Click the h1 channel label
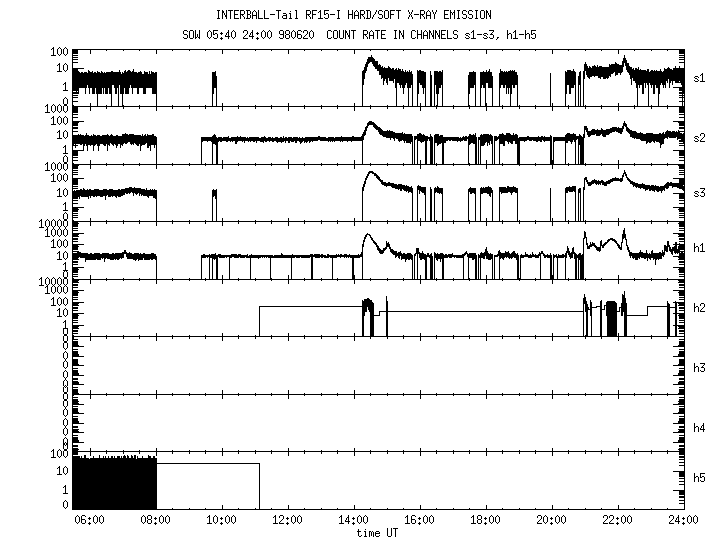 700,247
